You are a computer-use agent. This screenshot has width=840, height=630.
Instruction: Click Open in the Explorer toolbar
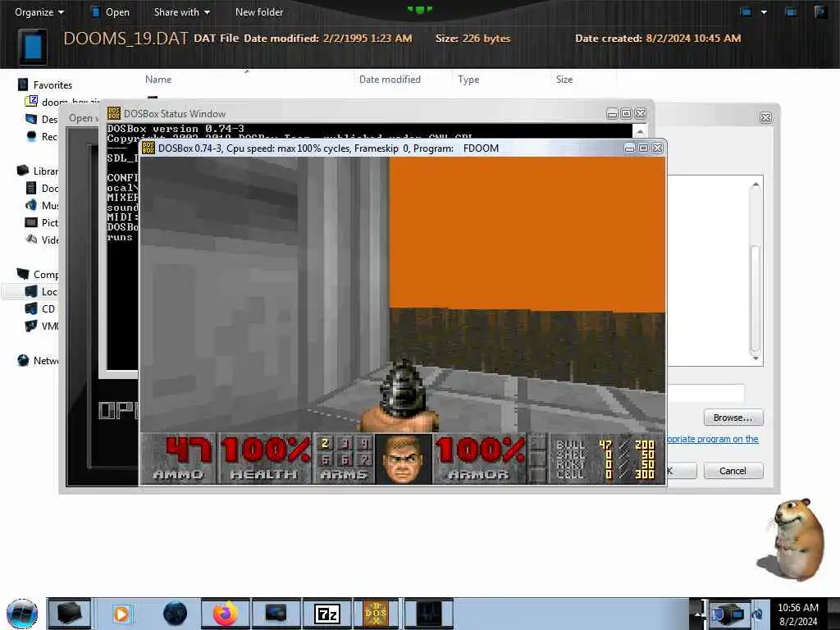point(111,11)
